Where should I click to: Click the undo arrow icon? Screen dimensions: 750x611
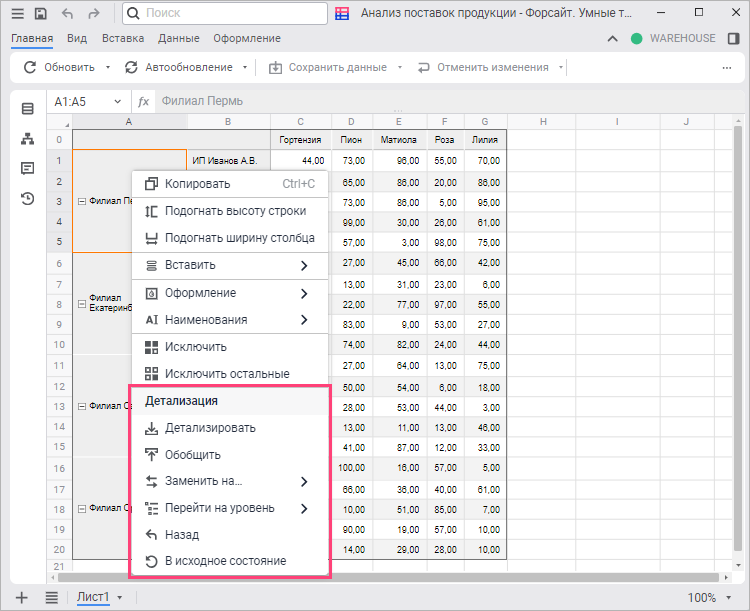(x=68, y=14)
